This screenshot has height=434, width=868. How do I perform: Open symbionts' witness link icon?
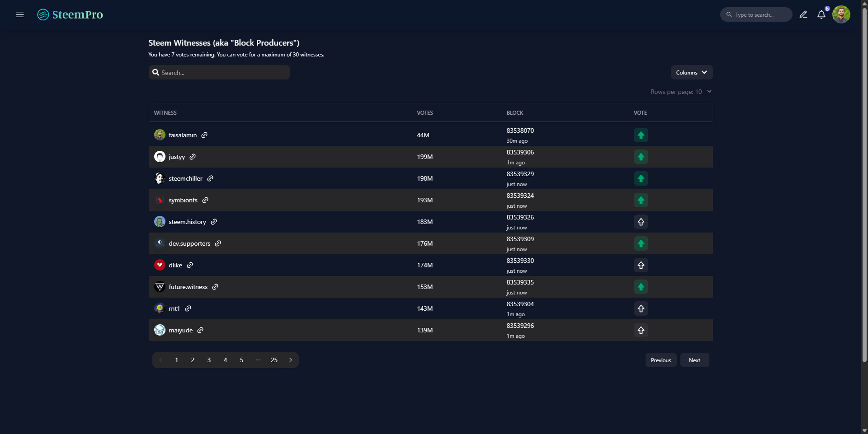[x=205, y=200]
